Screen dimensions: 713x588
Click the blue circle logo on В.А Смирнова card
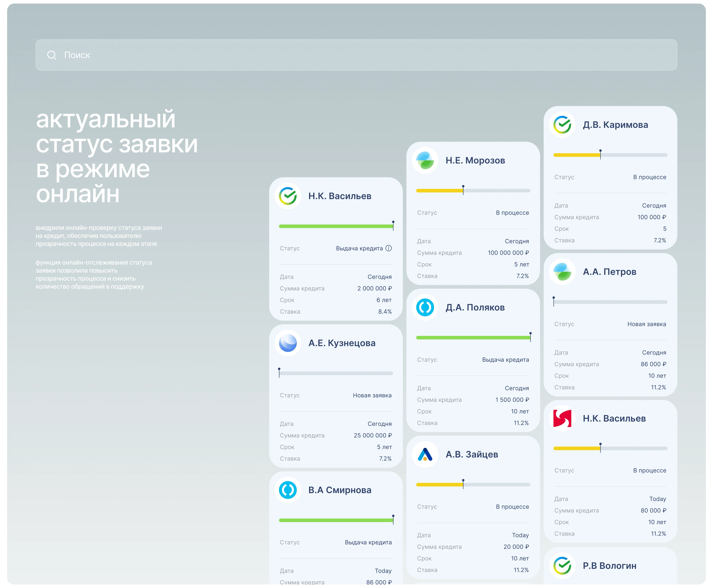(288, 490)
